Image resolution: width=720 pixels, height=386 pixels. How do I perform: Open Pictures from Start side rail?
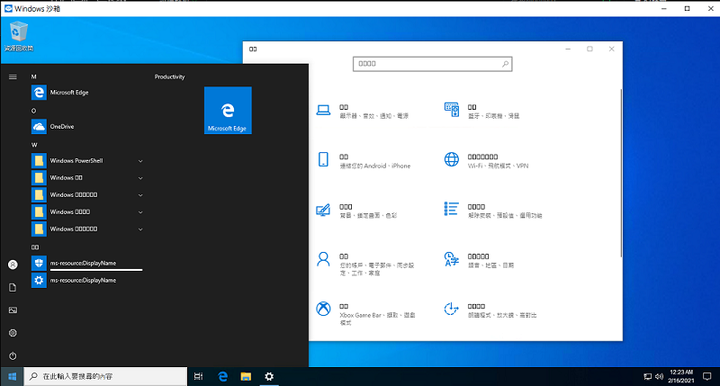coord(13,310)
